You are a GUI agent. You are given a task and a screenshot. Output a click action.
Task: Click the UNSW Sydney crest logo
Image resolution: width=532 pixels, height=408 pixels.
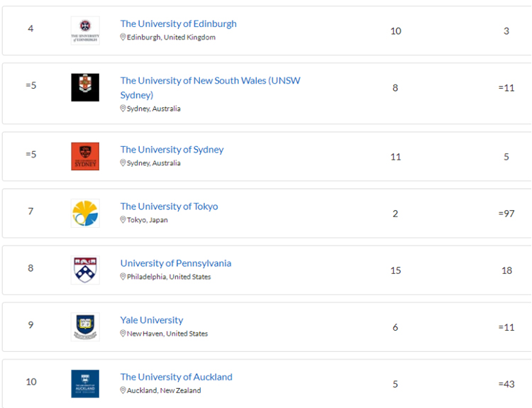pyautogui.click(x=85, y=87)
